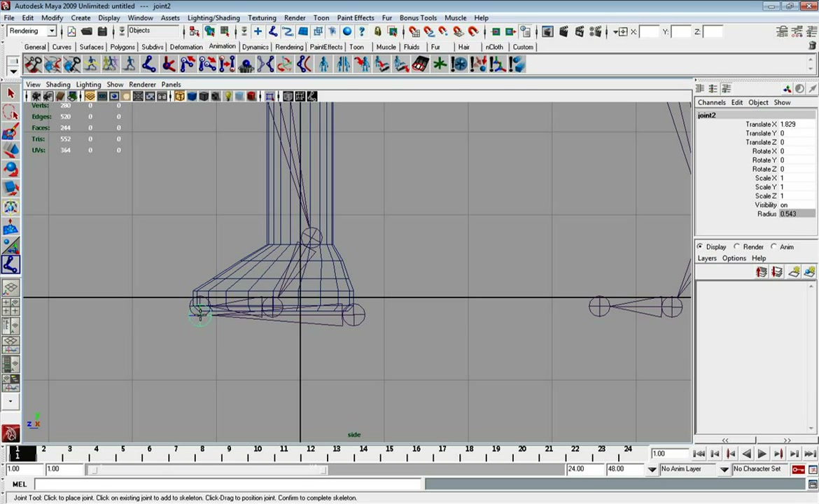Viewport: 819px width, 504px height.
Task: Go to end of playback range
Action: point(810,454)
